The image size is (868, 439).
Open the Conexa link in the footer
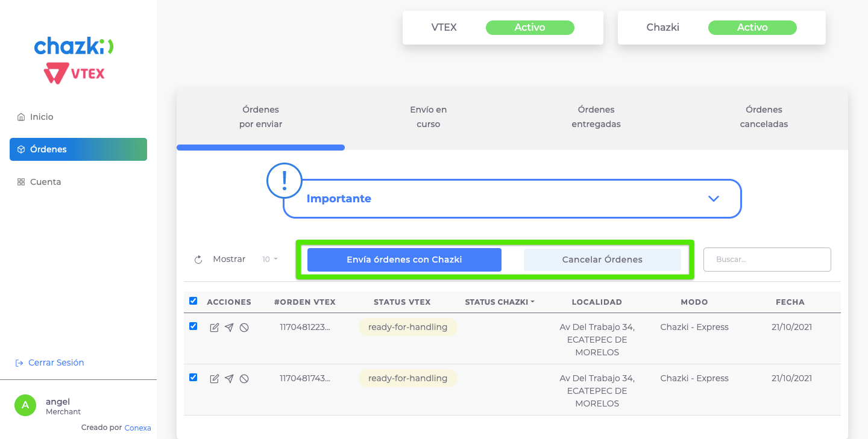coord(137,428)
